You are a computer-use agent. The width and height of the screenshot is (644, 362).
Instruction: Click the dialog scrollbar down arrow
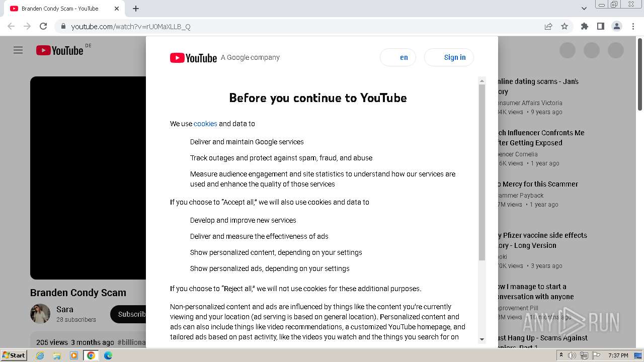[482, 339]
